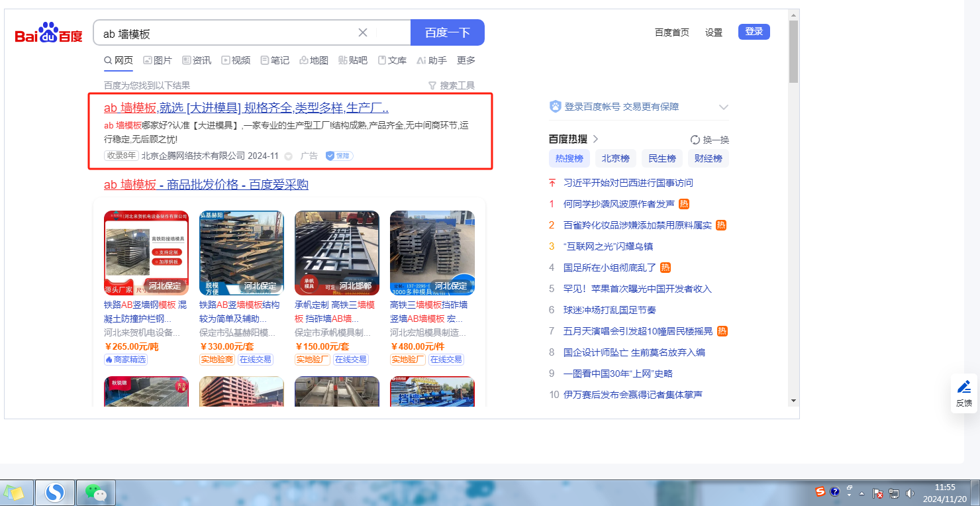The width and height of the screenshot is (980, 506).
Task: Open the AI 助手 tab
Action: (432, 60)
